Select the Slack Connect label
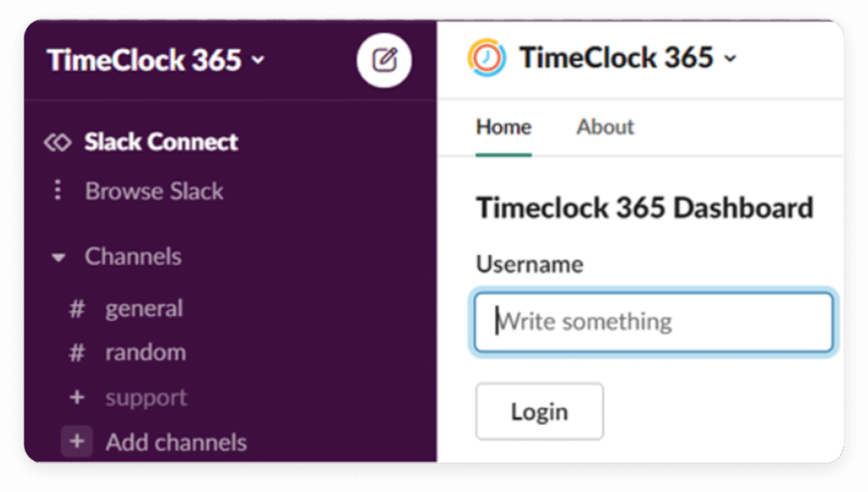The image size is (868, 492). [161, 142]
